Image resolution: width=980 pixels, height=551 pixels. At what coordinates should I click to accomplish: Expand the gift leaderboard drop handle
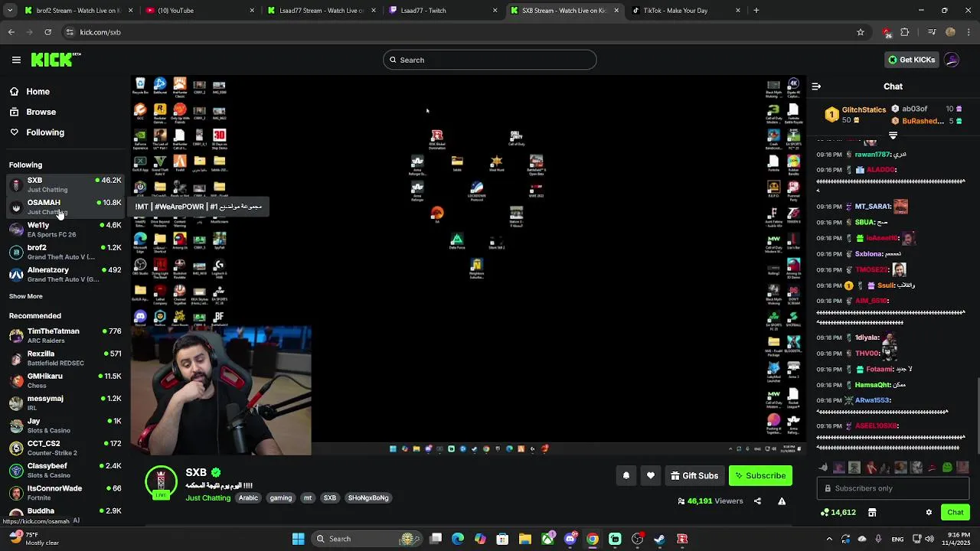893,135
